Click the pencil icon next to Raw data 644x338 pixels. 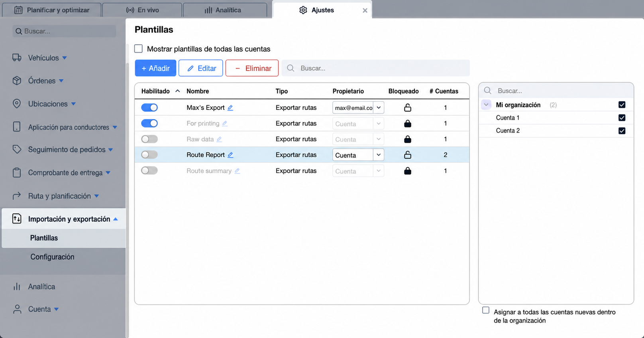pyautogui.click(x=219, y=139)
